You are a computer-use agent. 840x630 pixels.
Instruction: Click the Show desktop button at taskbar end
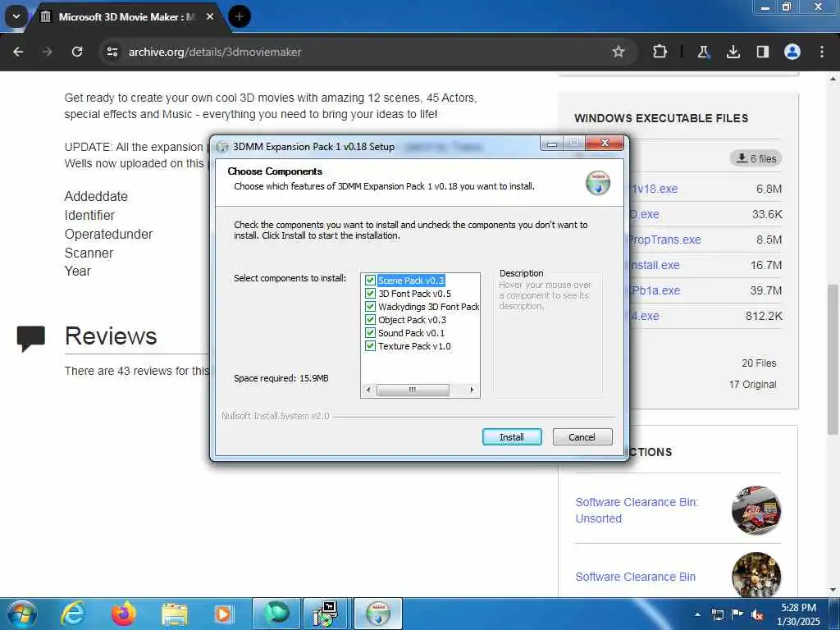coord(834,614)
